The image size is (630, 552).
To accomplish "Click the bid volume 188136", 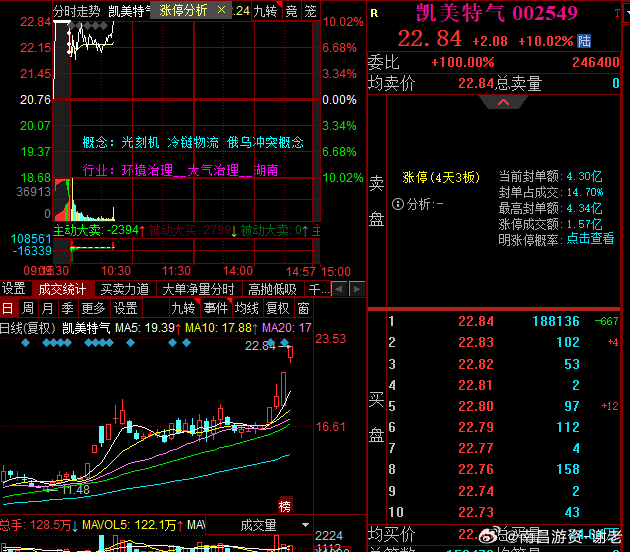I will coord(556,321).
